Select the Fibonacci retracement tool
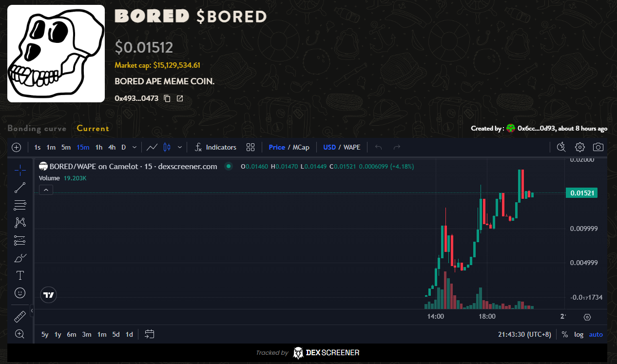Viewport: 617px width, 364px height. click(x=20, y=205)
